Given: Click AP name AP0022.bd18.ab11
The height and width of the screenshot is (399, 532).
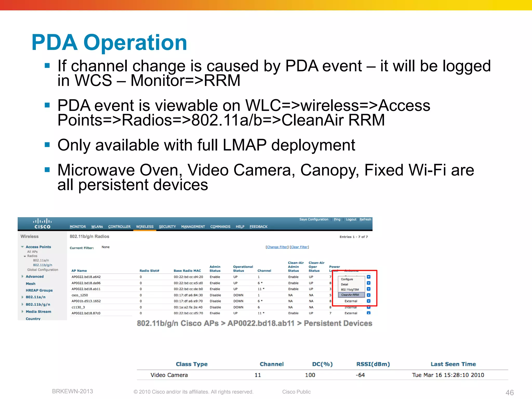Looking at the screenshot, I should (86, 289).
